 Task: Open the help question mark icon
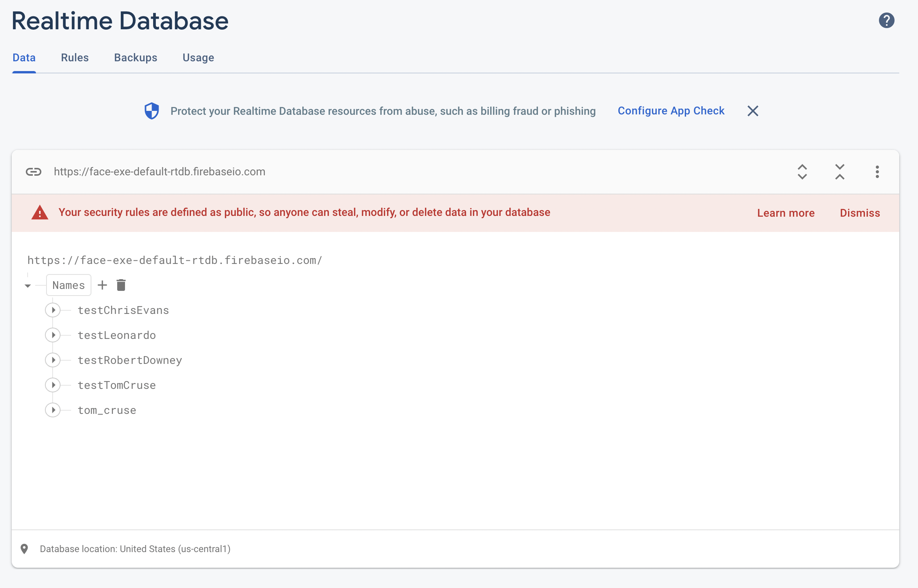(x=886, y=20)
